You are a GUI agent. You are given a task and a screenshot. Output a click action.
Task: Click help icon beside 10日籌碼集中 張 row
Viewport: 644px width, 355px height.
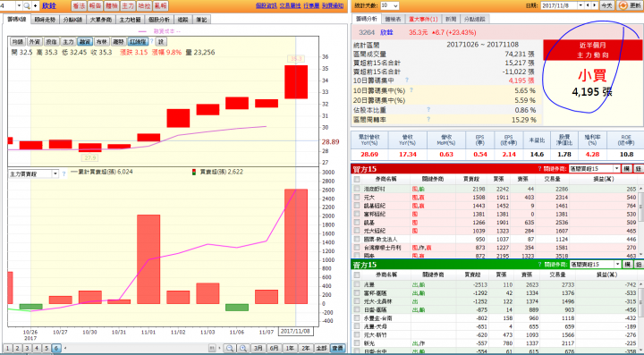(407, 80)
